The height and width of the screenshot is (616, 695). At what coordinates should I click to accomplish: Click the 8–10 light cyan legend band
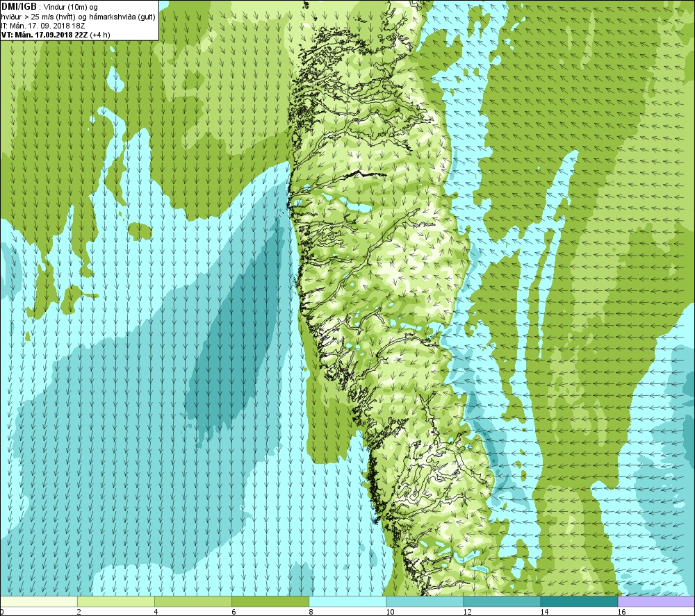point(347,601)
